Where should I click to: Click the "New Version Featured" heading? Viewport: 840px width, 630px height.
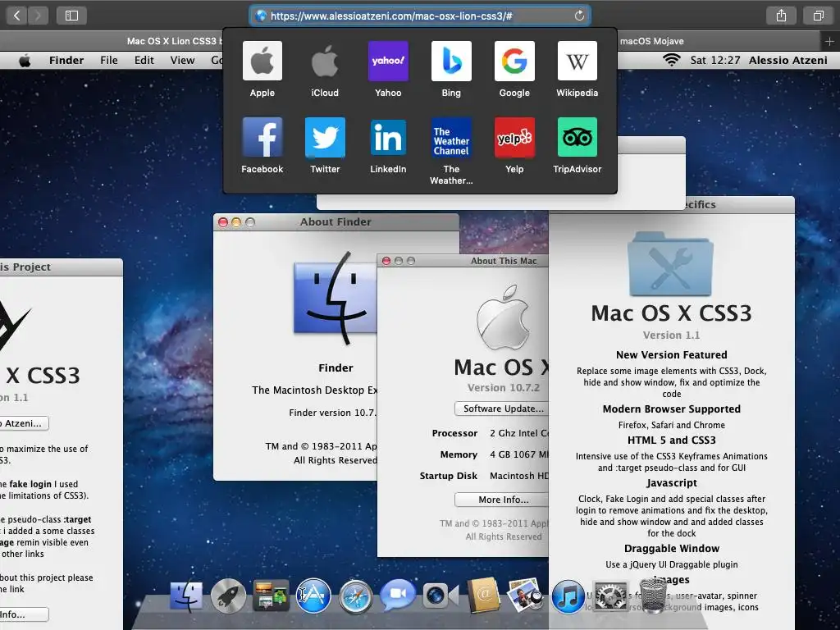pyautogui.click(x=671, y=354)
